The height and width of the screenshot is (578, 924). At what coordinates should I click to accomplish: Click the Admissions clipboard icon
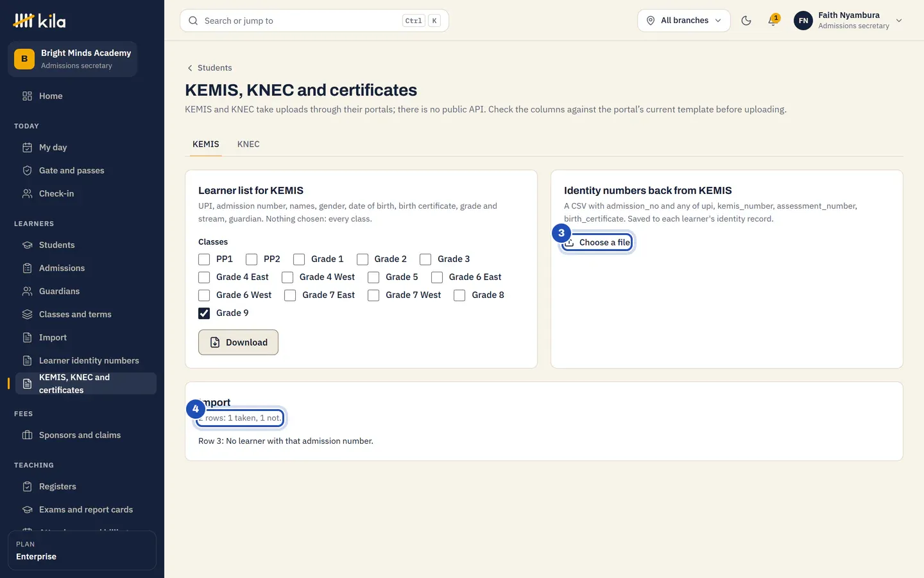click(x=27, y=268)
